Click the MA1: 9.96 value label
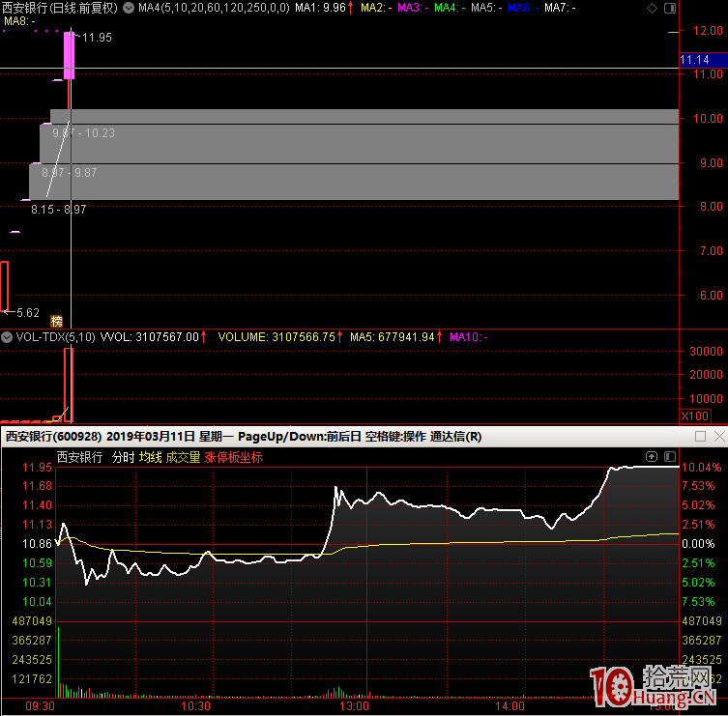The width and height of the screenshot is (728, 716). 324,8
